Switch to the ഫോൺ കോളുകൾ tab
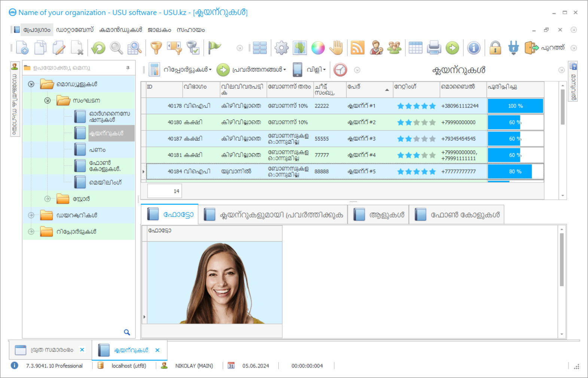Screen dimensions: 588x378 point(457,215)
